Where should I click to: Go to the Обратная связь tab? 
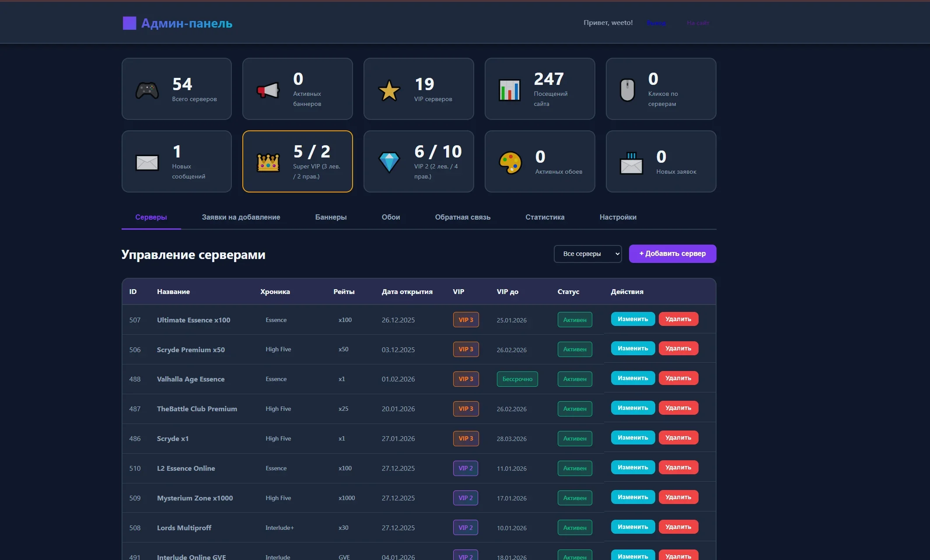coord(462,217)
